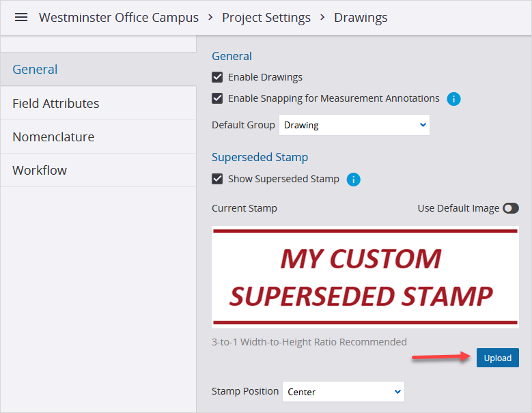The width and height of the screenshot is (532, 413).
Task: Toggle Enable Snapping for Measurement Annotations checkbox
Action: coord(217,98)
